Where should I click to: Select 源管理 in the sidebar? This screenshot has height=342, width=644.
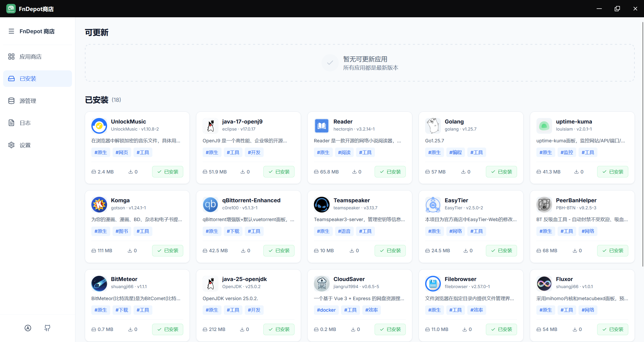point(28,101)
